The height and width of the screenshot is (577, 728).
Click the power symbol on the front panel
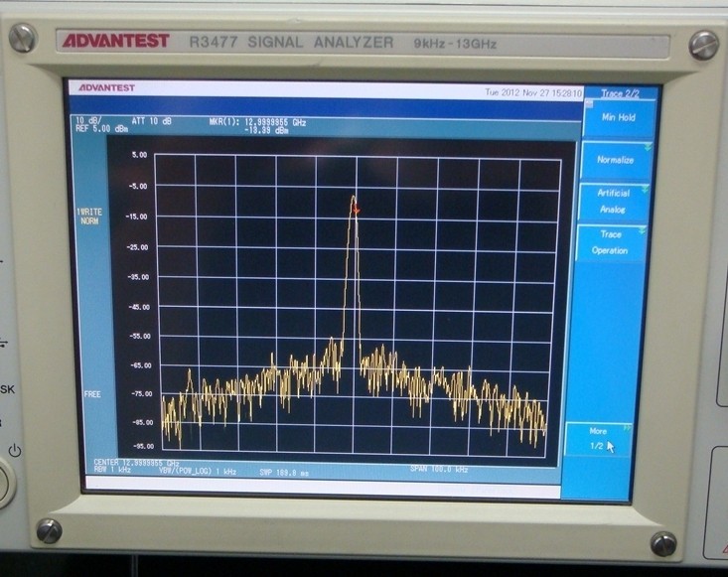click(x=15, y=450)
